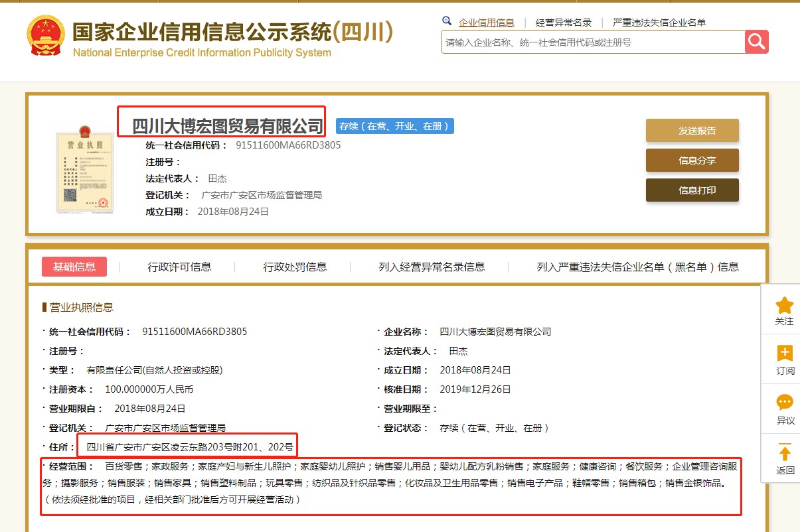The image size is (800, 532).
Task: Click the small search icon beside 企业信用信息
Action: pyautogui.click(x=447, y=21)
